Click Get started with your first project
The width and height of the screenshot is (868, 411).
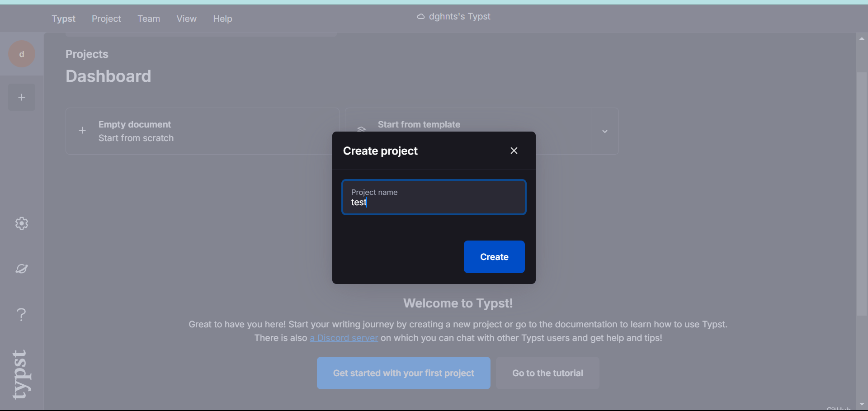pyautogui.click(x=404, y=373)
